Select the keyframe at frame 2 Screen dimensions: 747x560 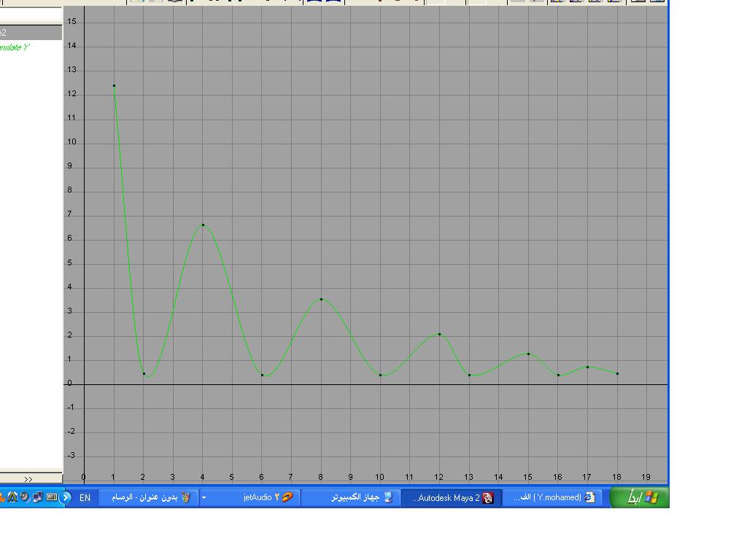coord(144,374)
